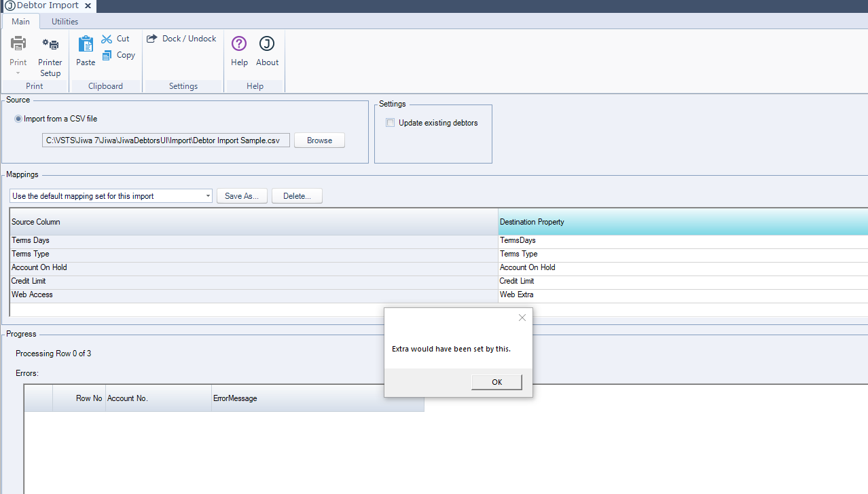Viewport: 868px width, 494px height.
Task: Expand the Print button dropdown arrow
Action: point(18,73)
